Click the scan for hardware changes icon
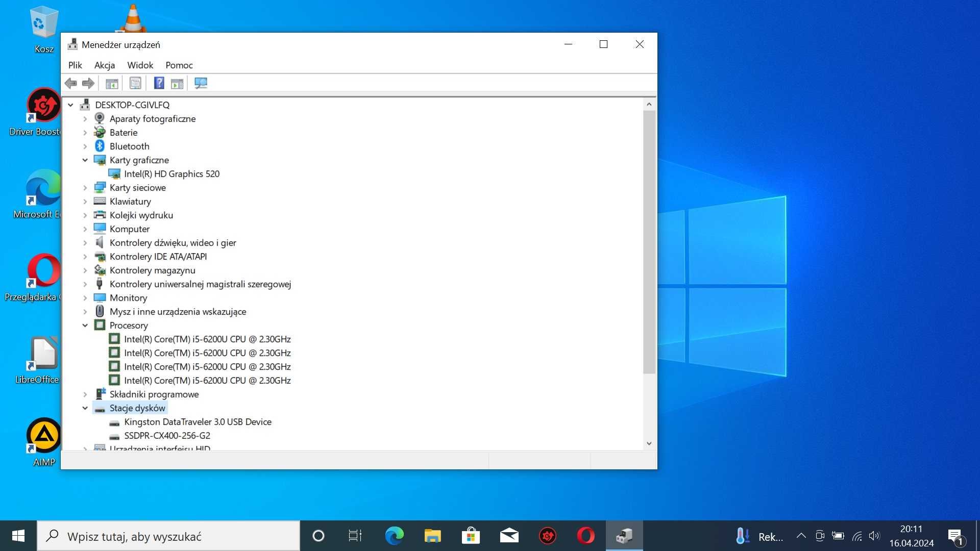 click(200, 83)
